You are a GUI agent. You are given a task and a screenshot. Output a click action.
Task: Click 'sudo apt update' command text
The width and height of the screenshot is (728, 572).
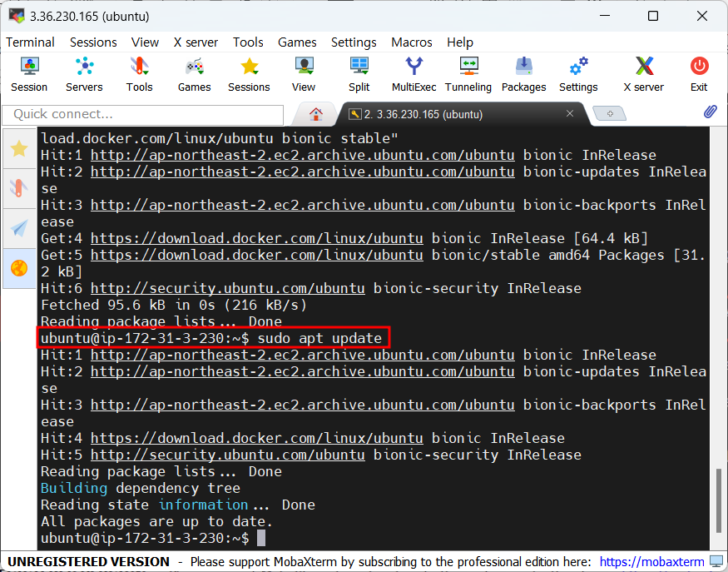319,338
